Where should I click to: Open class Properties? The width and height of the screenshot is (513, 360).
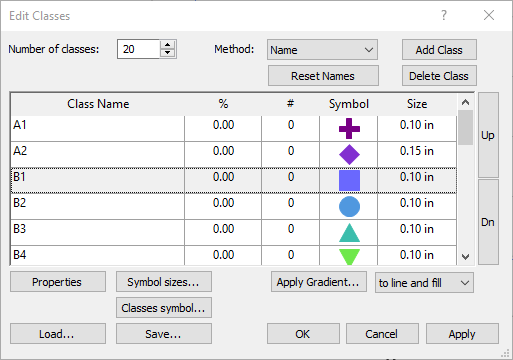58,282
